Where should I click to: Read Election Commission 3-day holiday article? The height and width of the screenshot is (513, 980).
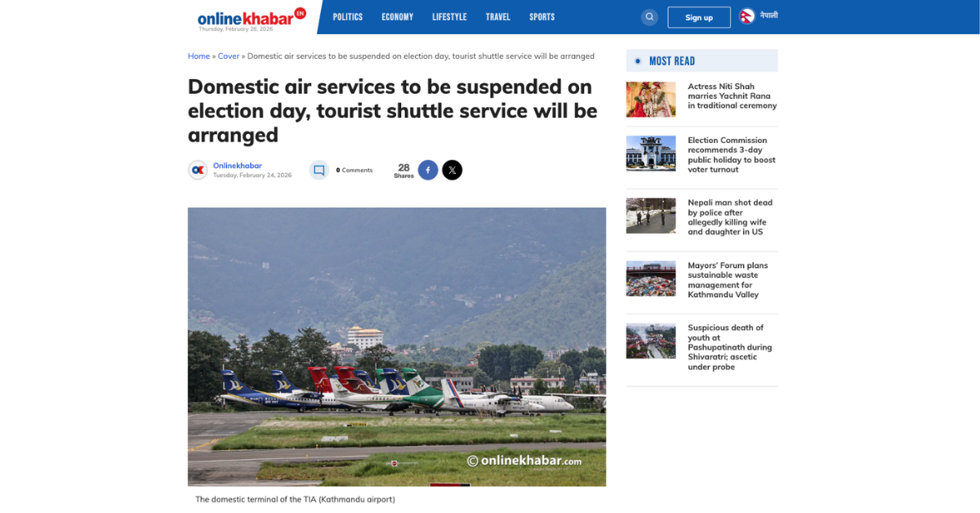[732, 155]
